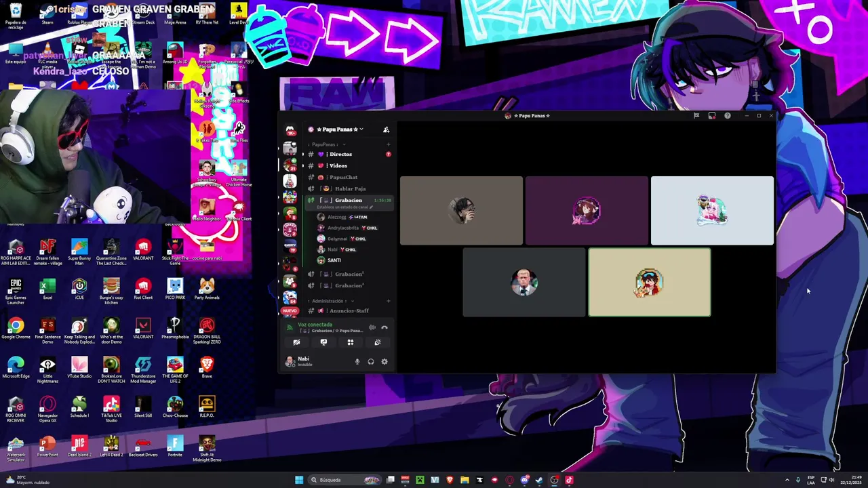Click the Discord help question mark icon
The image size is (868, 488).
[x=728, y=116]
